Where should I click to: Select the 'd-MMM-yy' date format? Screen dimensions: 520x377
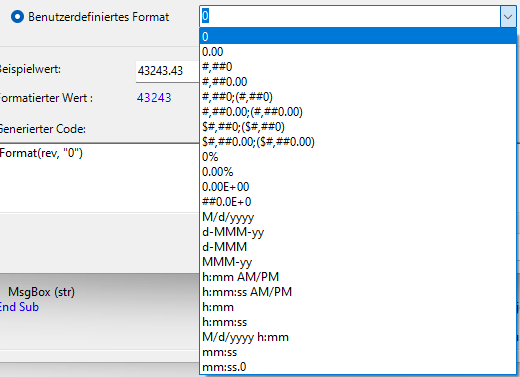(358, 232)
